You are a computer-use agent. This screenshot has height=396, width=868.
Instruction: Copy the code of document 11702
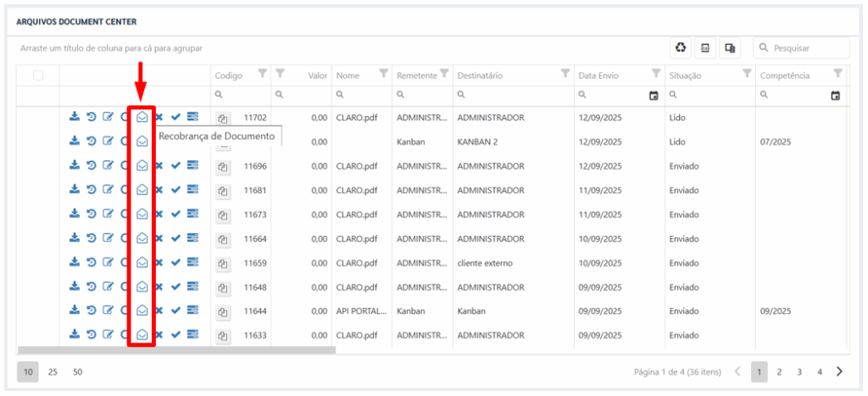click(223, 119)
